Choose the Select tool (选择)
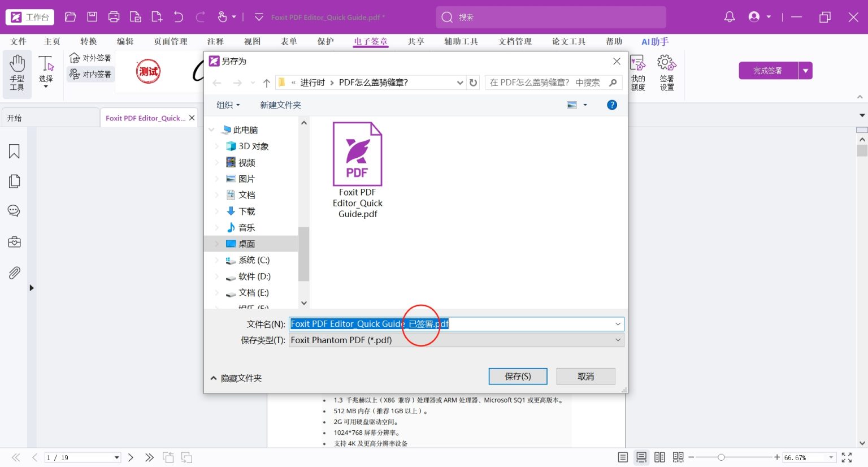This screenshot has height=467, width=868. [x=46, y=72]
